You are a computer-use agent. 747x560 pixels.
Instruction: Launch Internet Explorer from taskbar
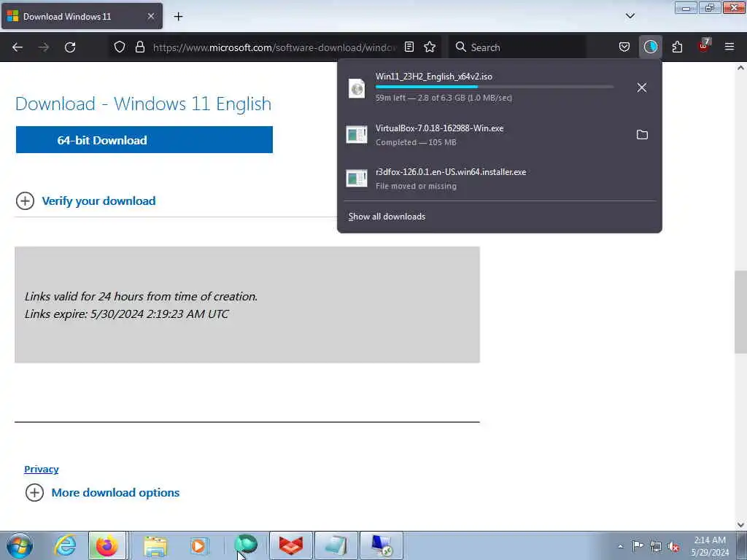[65, 545]
